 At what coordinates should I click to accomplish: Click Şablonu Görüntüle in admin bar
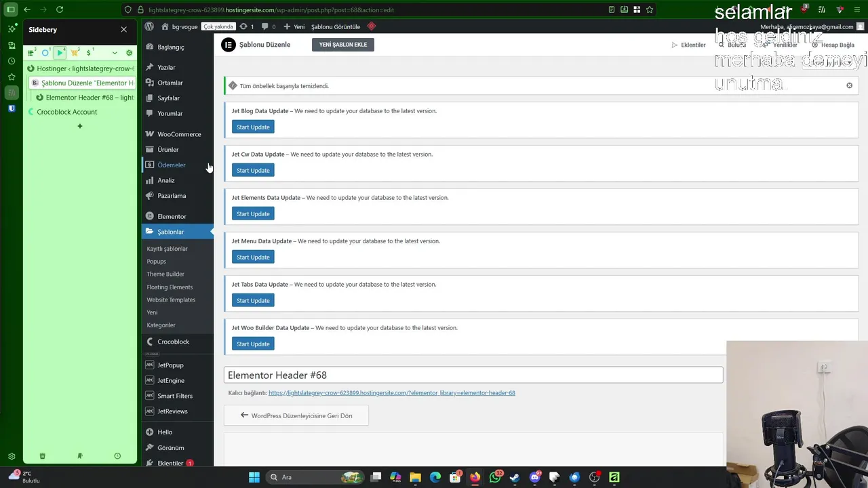point(336,26)
